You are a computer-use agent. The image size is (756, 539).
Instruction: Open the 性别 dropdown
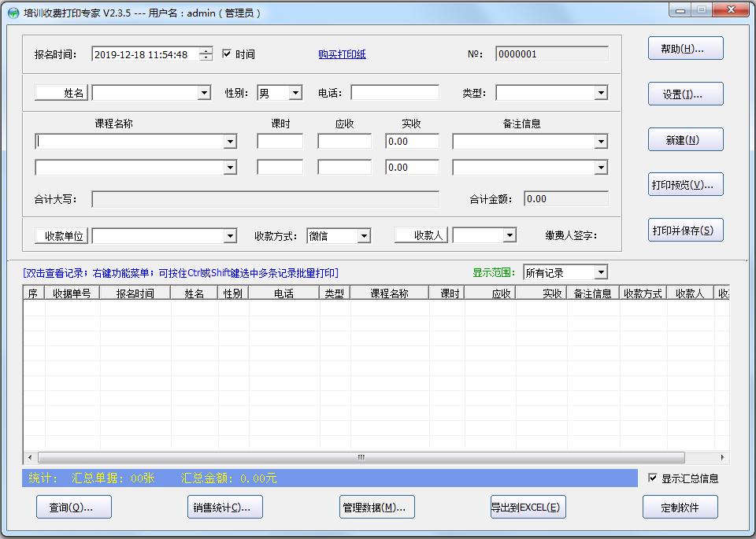(295, 93)
